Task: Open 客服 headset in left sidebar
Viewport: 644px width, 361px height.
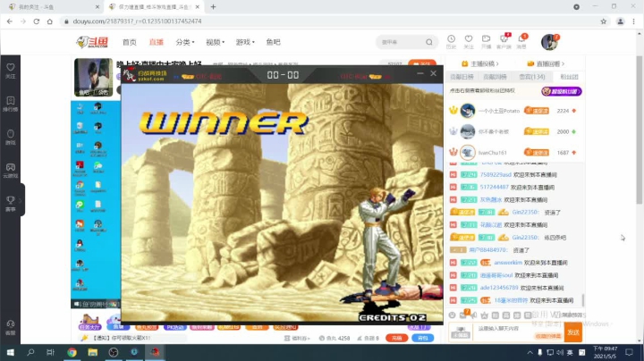Action: tap(10, 327)
